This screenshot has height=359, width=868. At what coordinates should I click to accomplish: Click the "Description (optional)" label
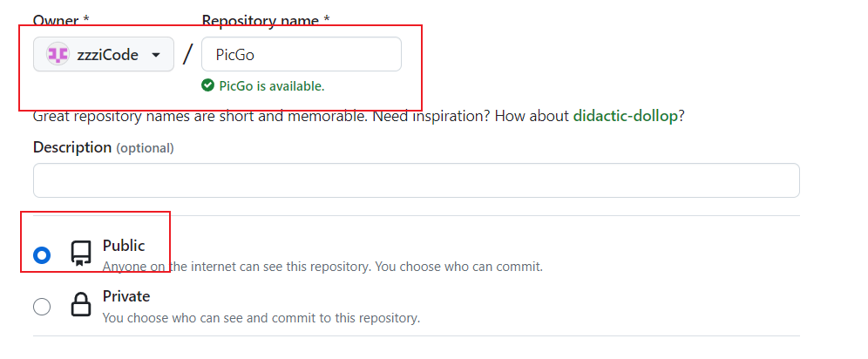(103, 148)
